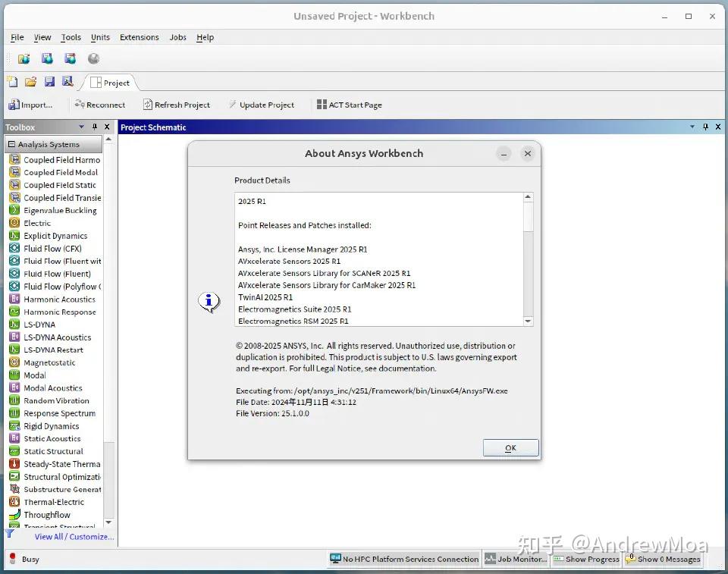The width and height of the screenshot is (728, 574).
Task: Select the Static Structural analysis system
Action: (x=55, y=451)
